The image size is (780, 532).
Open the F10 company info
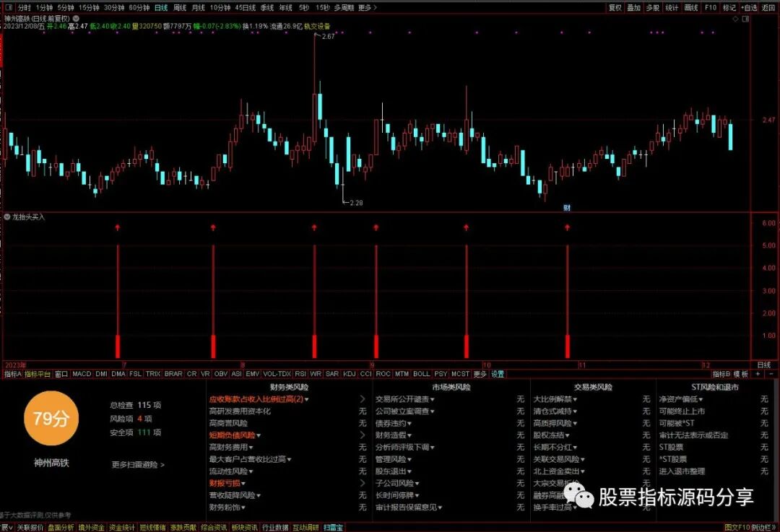[x=711, y=7]
